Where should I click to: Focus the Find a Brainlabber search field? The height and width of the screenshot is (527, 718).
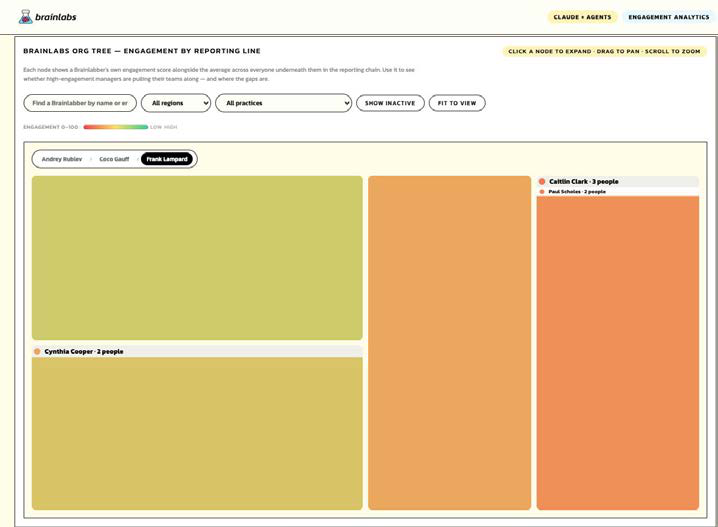coord(80,103)
